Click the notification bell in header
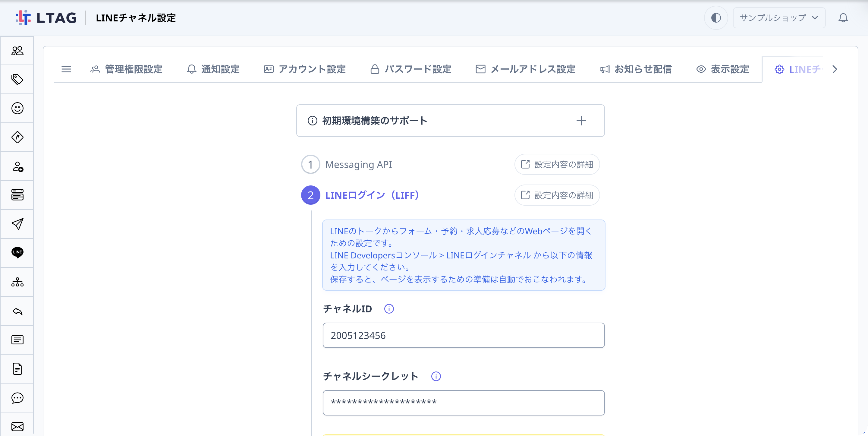This screenshot has width=868, height=436. [x=843, y=17]
